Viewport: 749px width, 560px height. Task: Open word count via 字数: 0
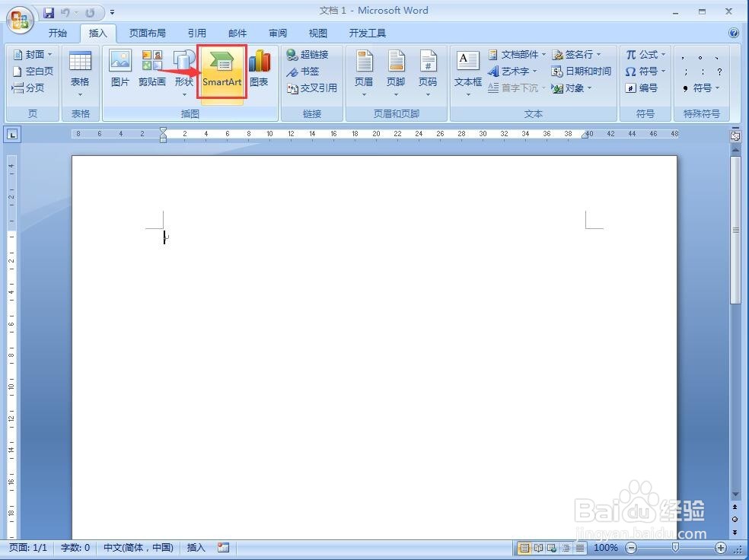click(x=75, y=548)
